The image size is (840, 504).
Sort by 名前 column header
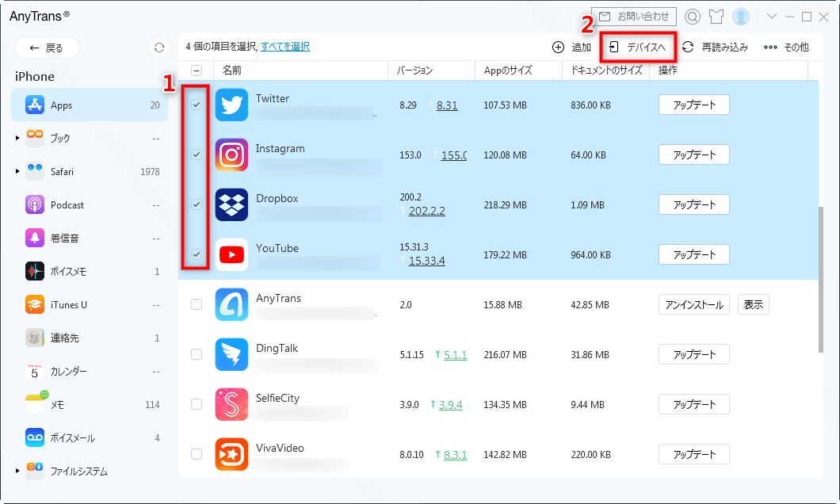coord(300,71)
